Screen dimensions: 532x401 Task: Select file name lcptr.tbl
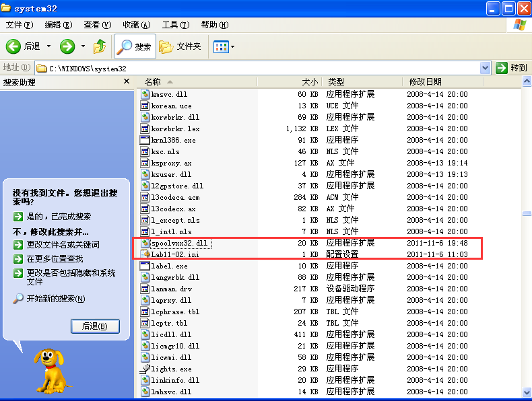click(x=169, y=323)
